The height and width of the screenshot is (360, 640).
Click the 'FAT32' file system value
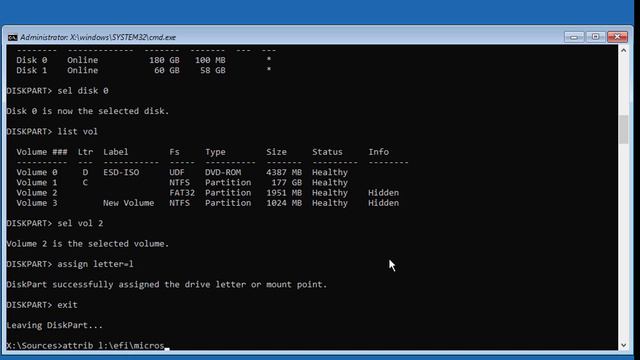[x=182, y=193]
